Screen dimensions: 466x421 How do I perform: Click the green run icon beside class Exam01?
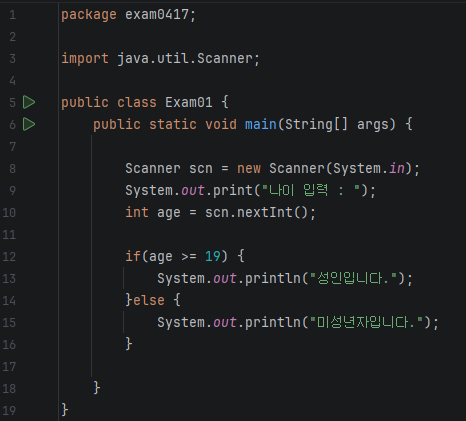(29, 102)
